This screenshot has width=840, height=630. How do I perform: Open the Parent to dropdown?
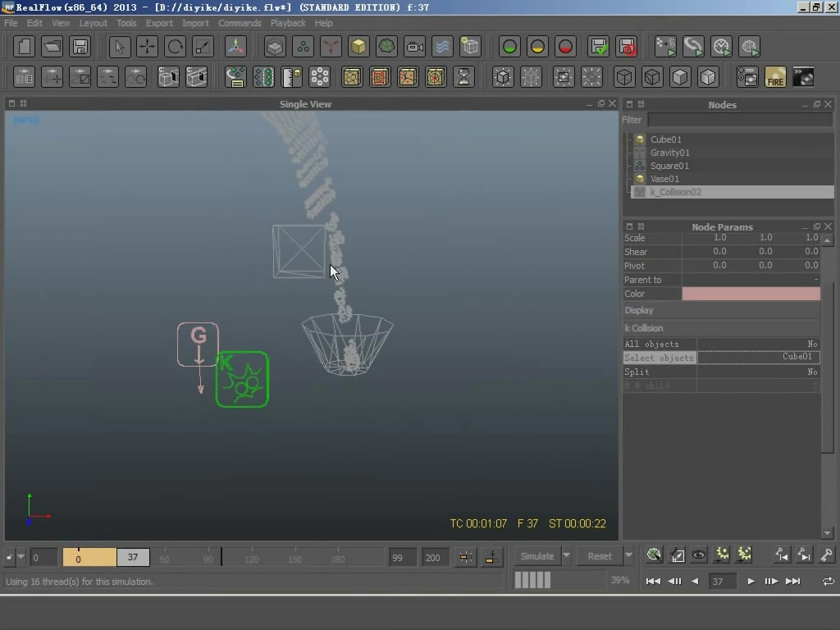tap(751, 280)
